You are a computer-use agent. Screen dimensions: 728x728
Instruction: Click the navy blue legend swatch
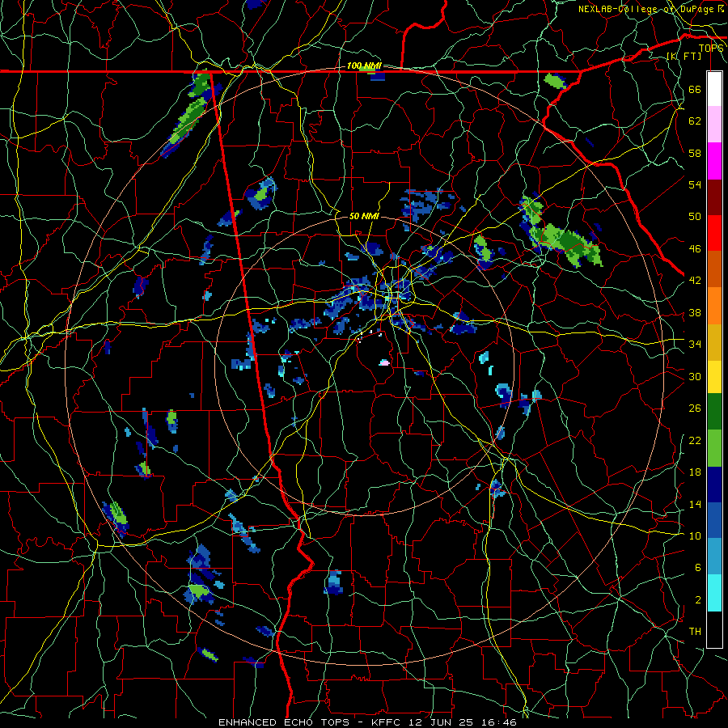(x=714, y=484)
